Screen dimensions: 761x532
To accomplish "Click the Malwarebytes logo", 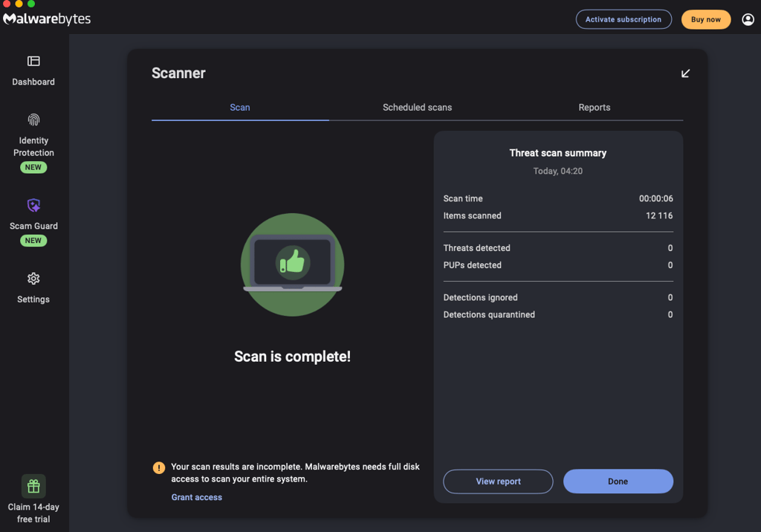I will (47, 19).
